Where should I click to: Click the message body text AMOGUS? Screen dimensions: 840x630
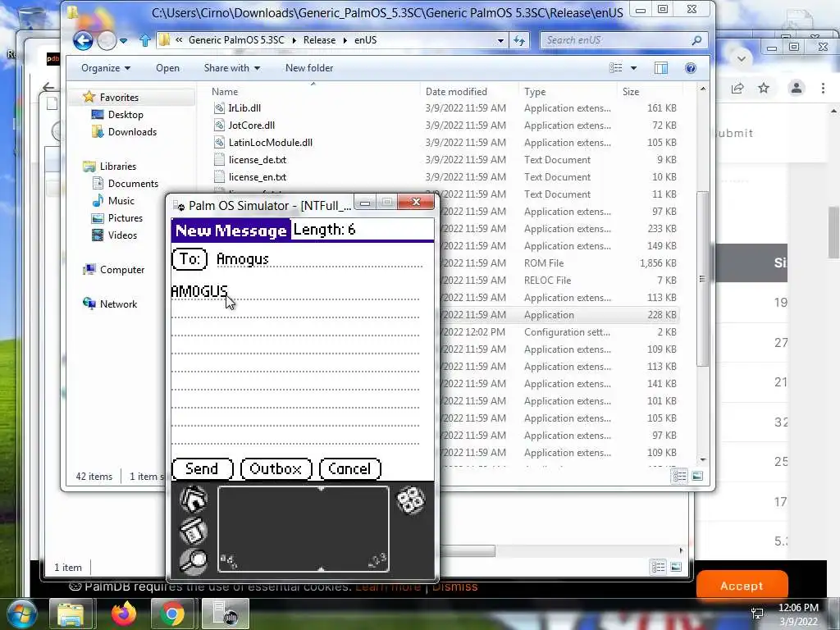pos(199,291)
